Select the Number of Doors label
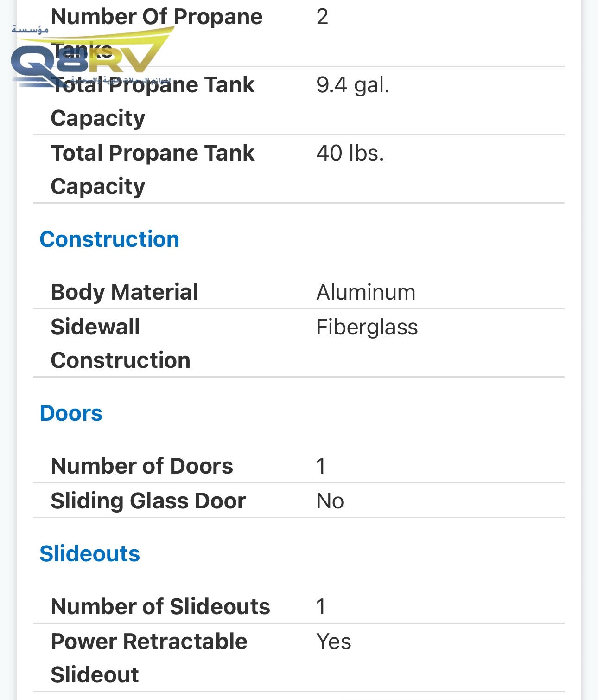The height and width of the screenshot is (700, 598). click(141, 466)
